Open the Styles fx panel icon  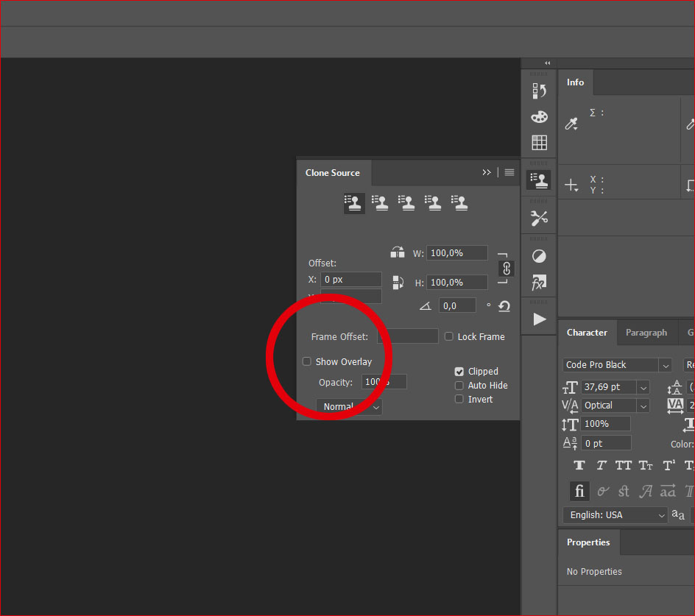click(x=539, y=283)
